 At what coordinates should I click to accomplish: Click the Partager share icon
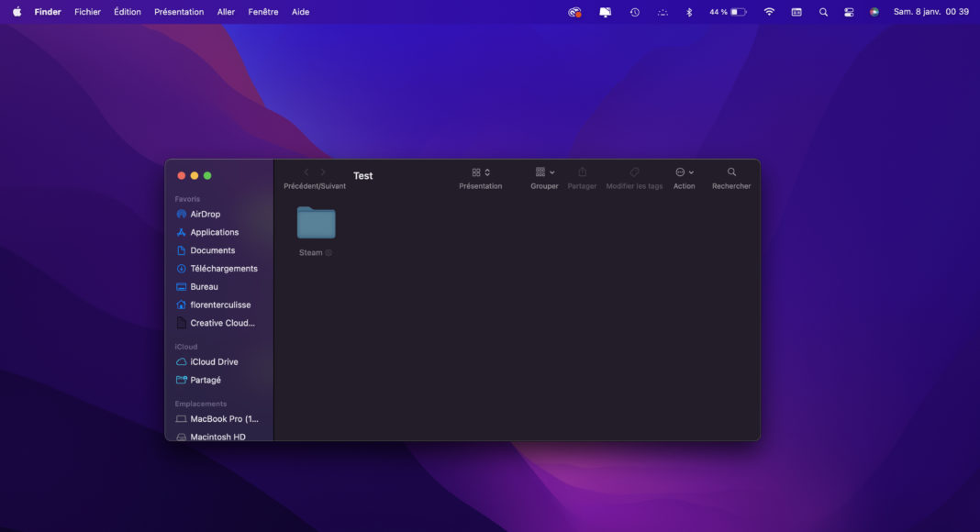coord(582,172)
